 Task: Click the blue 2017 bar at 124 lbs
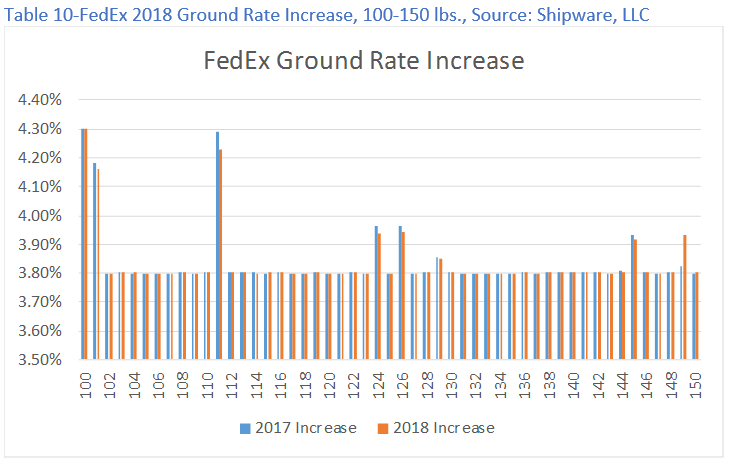(376, 292)
